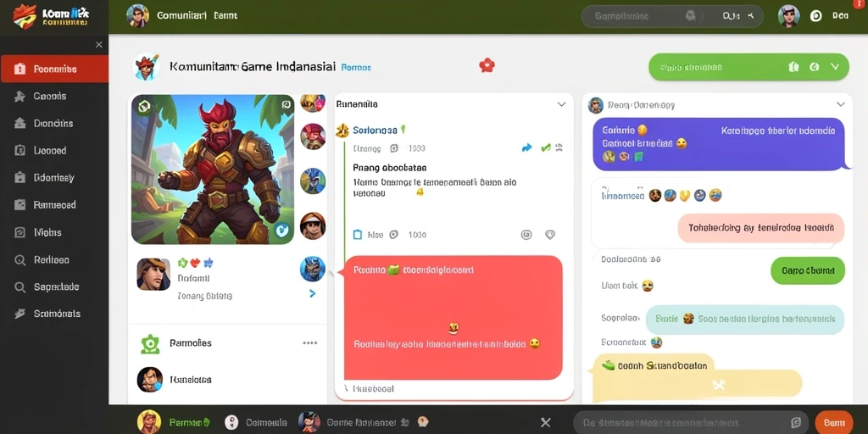
Task: Click the grey icon right of the green checkmark
Action: (559, 147)
